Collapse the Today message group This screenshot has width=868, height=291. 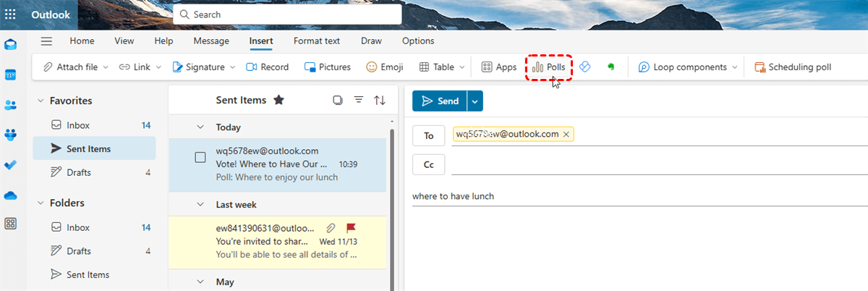click(200, 127)
